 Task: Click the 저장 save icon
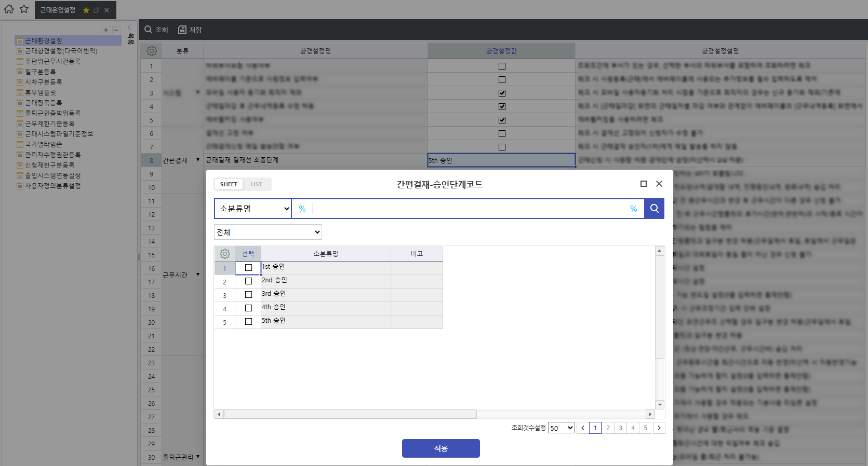[x=182, y=30]
